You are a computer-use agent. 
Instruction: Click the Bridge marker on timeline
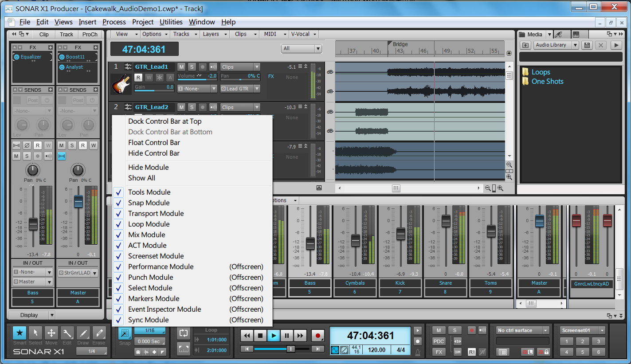tap(400, 44)
